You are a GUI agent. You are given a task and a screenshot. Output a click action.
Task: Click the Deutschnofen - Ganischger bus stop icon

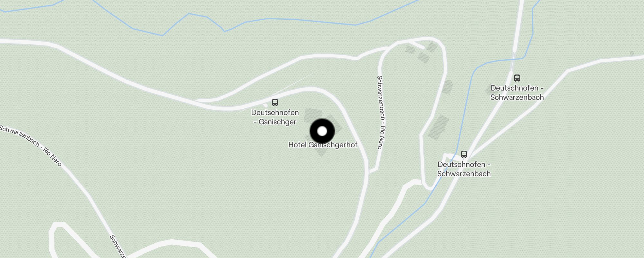tap(275, 103)
